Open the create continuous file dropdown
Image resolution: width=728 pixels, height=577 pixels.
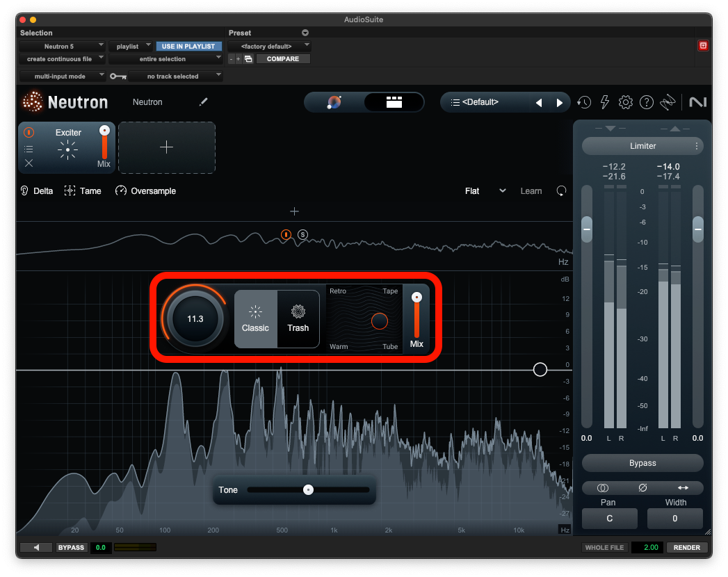[62, 59]
